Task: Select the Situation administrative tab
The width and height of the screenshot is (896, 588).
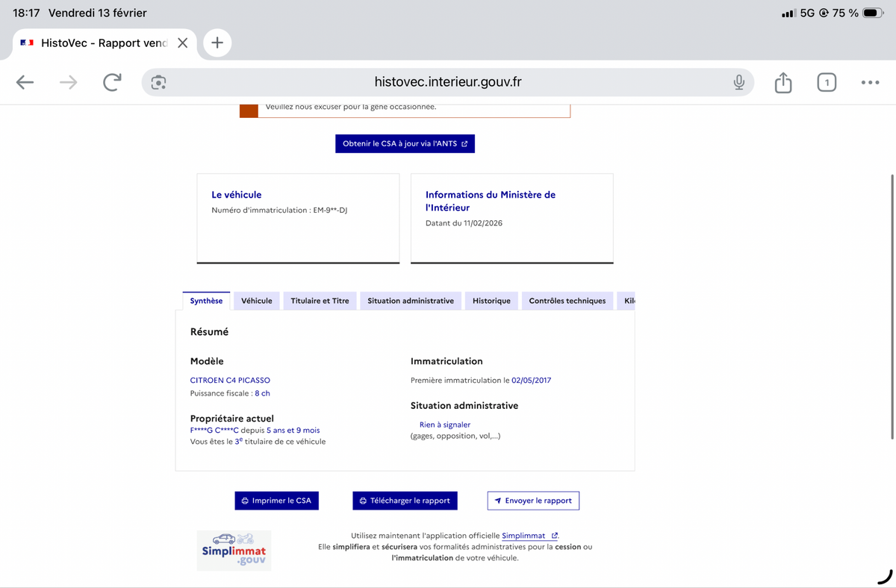Action: click(411, 301)
